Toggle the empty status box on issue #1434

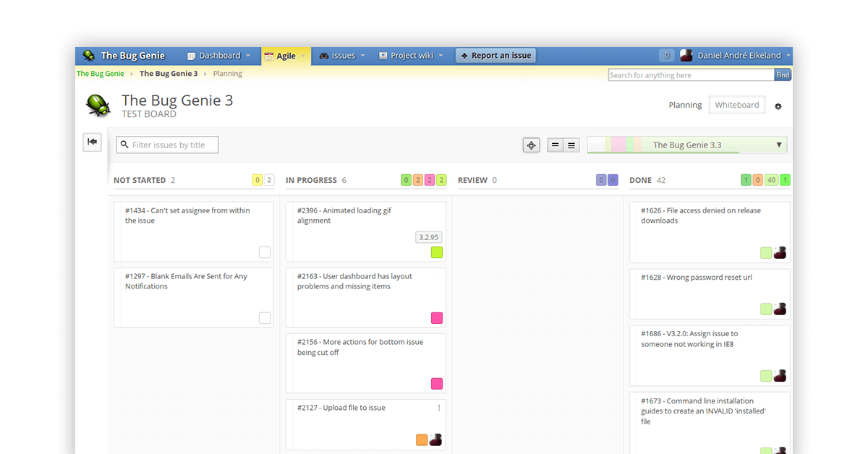(265, 252)
